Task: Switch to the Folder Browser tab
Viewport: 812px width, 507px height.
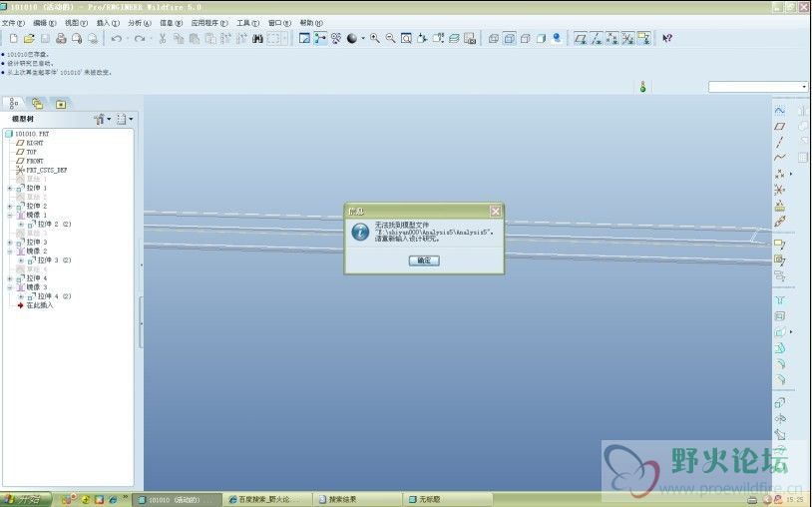Action: click(x=37, y=104)
